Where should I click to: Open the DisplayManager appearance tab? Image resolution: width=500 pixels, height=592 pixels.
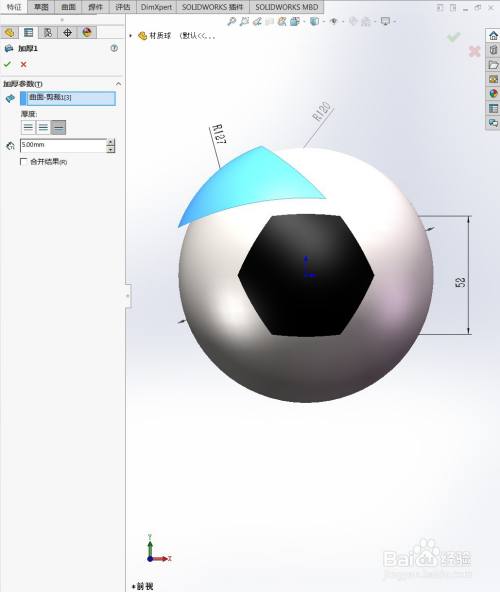click(87, 32)
